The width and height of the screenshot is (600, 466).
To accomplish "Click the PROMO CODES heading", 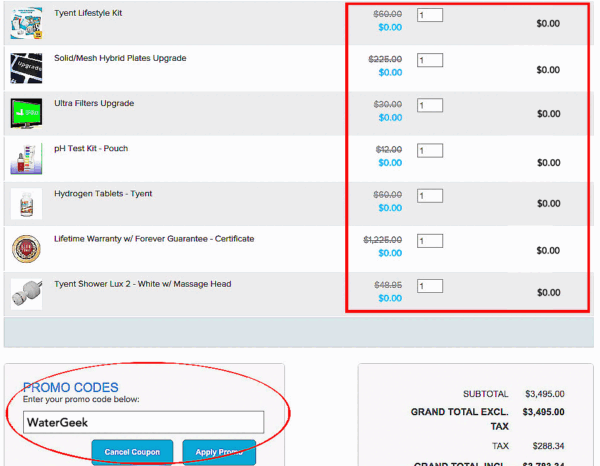I will coord(70,387).
